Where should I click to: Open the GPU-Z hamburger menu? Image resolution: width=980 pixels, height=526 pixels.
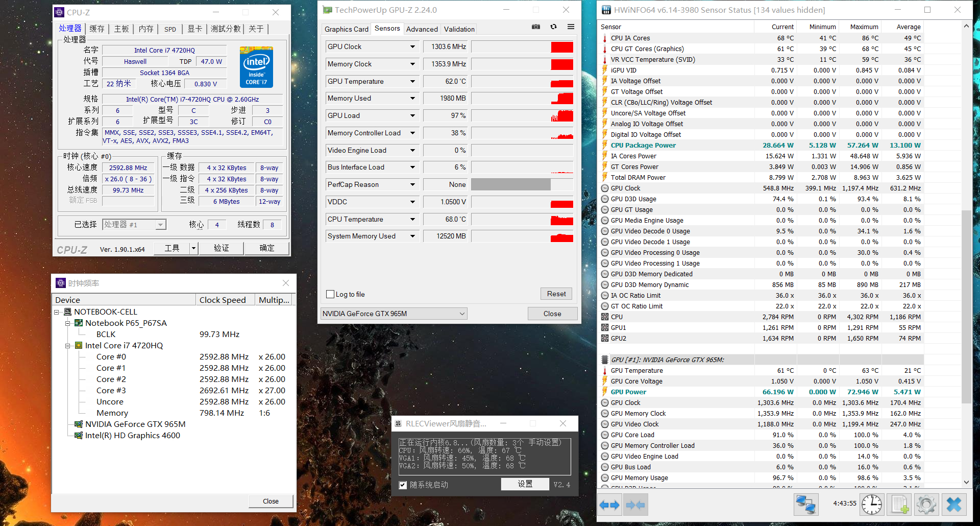571,27
